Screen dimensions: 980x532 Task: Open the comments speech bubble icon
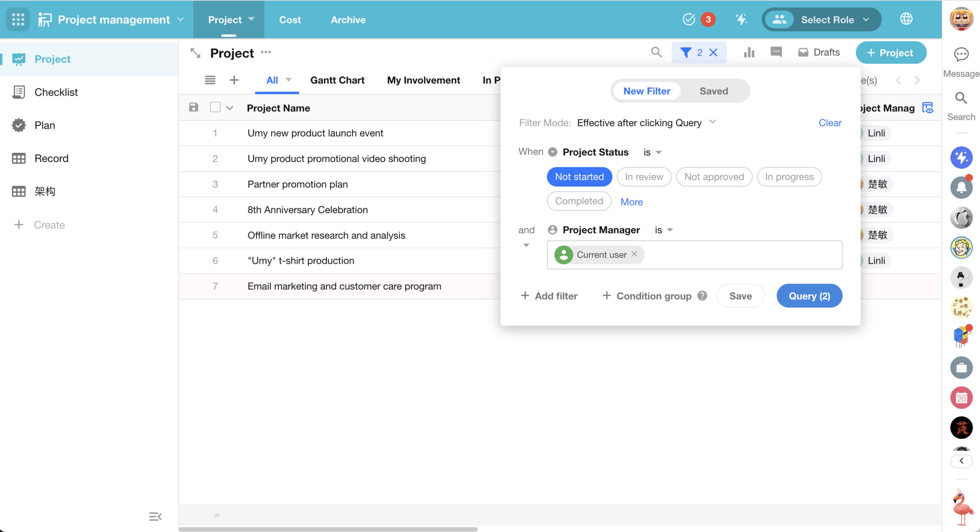click(776, 52)
